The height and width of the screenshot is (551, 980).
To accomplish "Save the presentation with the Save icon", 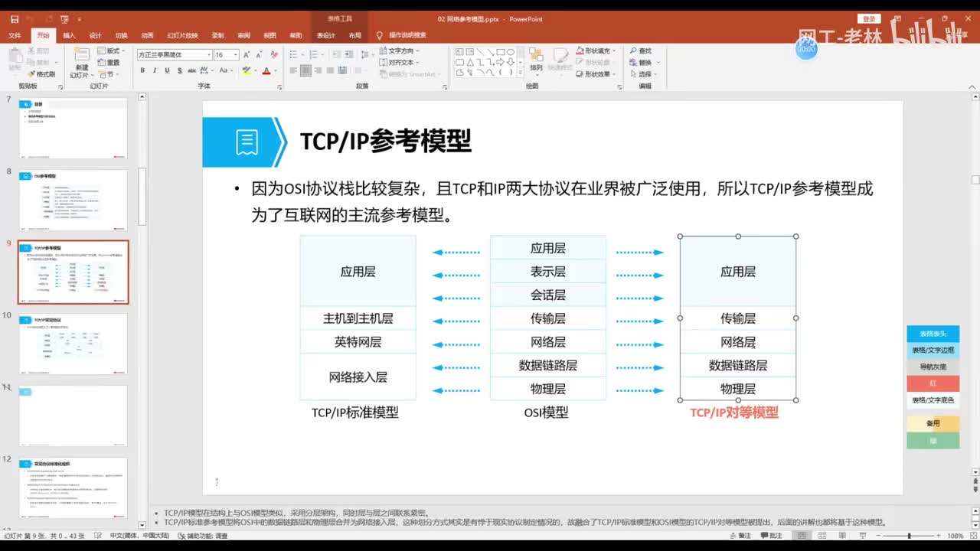I will pyautogui.click(x=15, y=19).
